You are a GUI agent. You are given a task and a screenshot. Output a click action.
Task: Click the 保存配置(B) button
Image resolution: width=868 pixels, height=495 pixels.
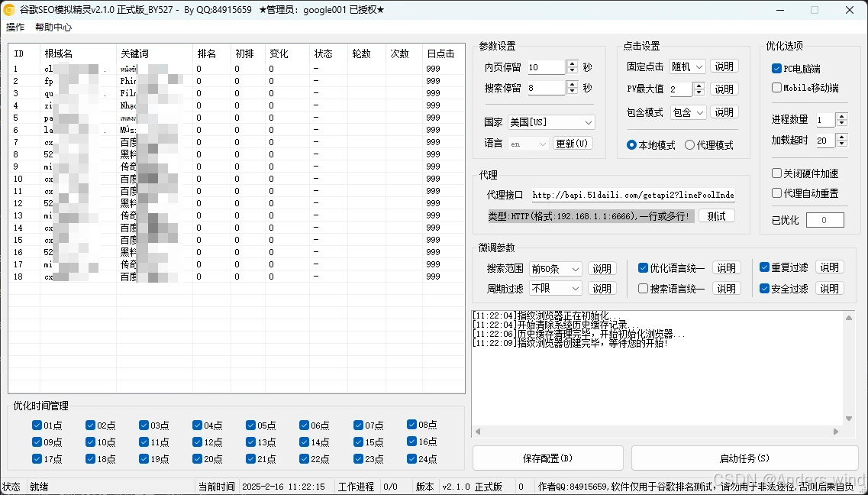[547, 458]
